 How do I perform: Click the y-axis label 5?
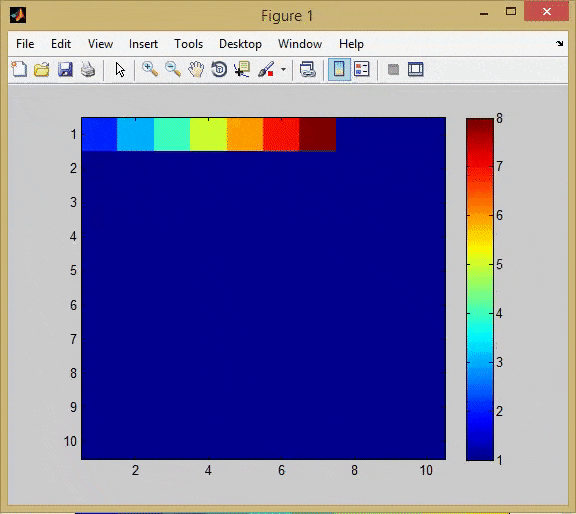point(73,271)
